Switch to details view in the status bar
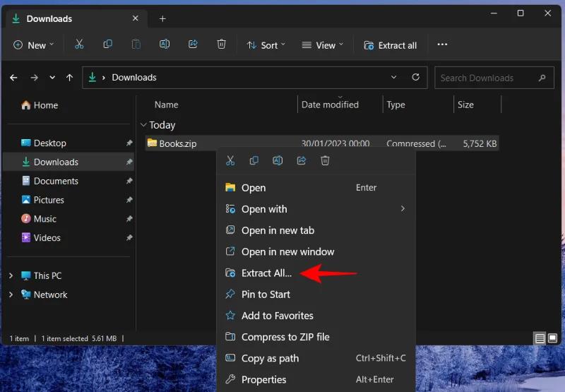The height and width of the screenshot is (392, 565). pyautogui.click(x=540, y=338)
